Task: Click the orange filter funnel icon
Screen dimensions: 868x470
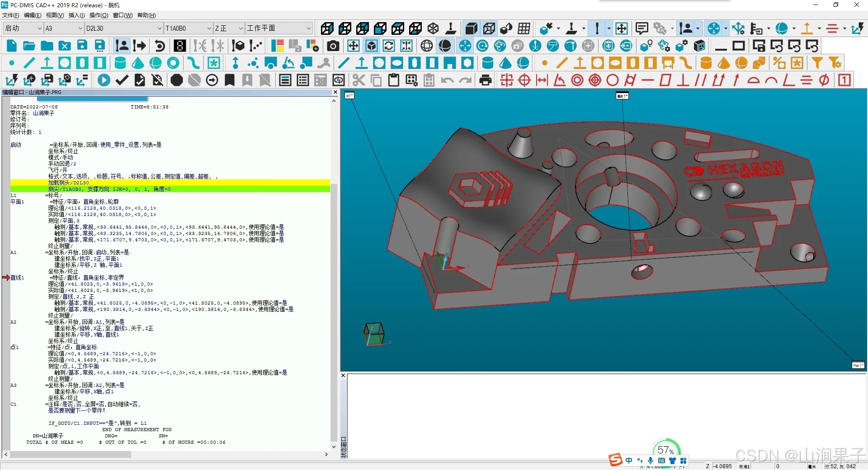Action: [817, 63]
